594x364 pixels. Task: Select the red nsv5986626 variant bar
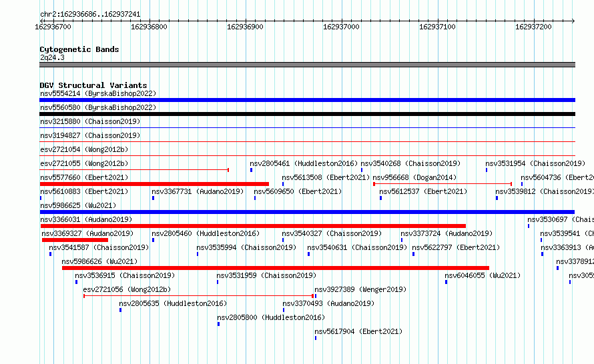tap(276, 268)
